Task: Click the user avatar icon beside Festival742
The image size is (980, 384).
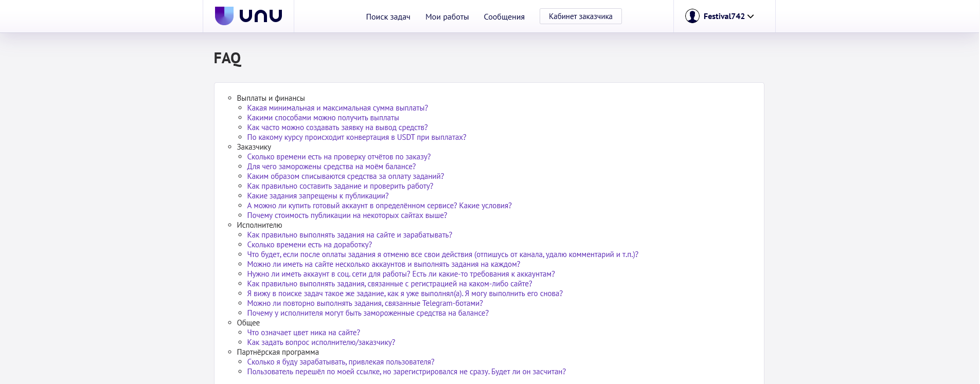Action: (692, 16)
